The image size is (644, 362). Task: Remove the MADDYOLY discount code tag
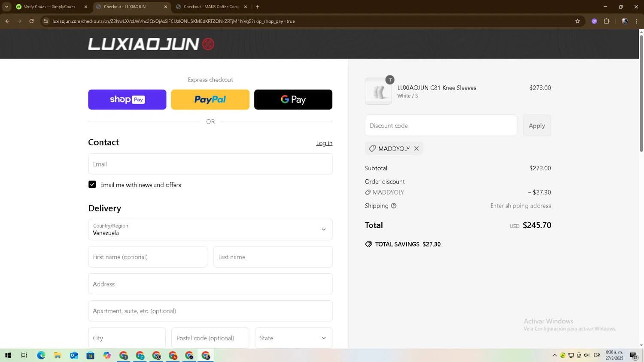[416, 148]
